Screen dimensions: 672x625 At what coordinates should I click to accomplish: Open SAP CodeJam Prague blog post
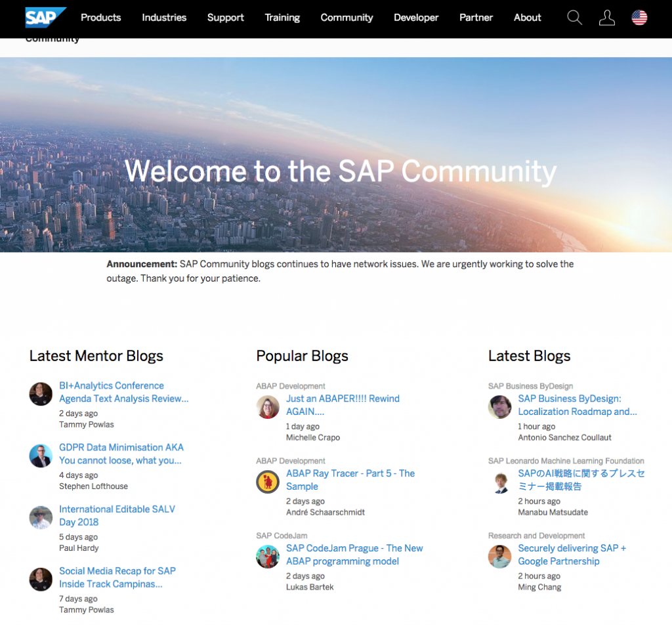(354, 554)
